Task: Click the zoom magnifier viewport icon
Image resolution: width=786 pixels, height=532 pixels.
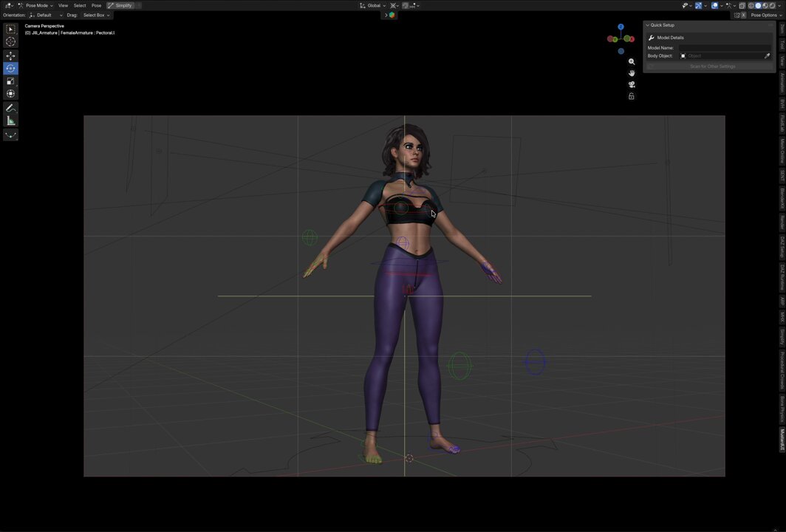Action: pyautogui.click(x=632, y=61)
